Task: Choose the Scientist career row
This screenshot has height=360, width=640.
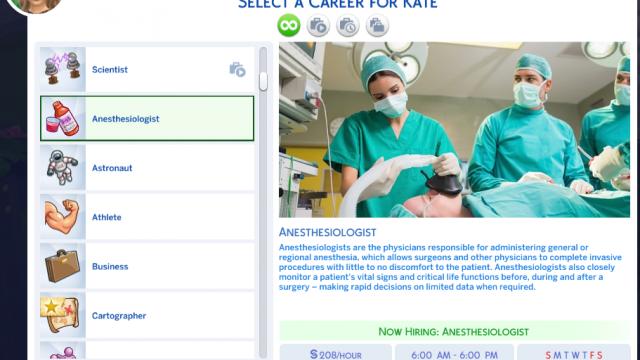Action: click(147, 69)
